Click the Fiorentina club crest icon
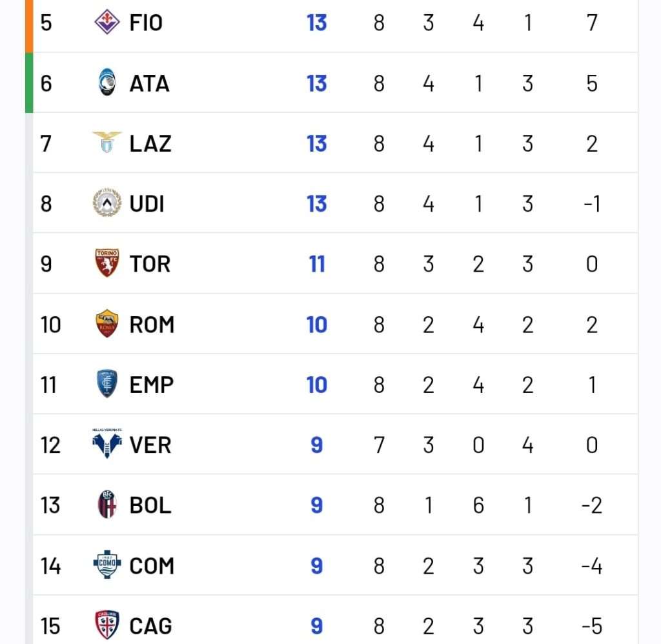The width and height of the screenshot is (661, 644). (x=107, y=23)
